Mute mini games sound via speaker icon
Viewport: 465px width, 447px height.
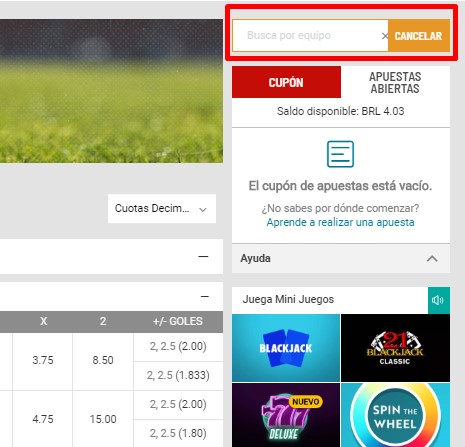tap(438, 300)
